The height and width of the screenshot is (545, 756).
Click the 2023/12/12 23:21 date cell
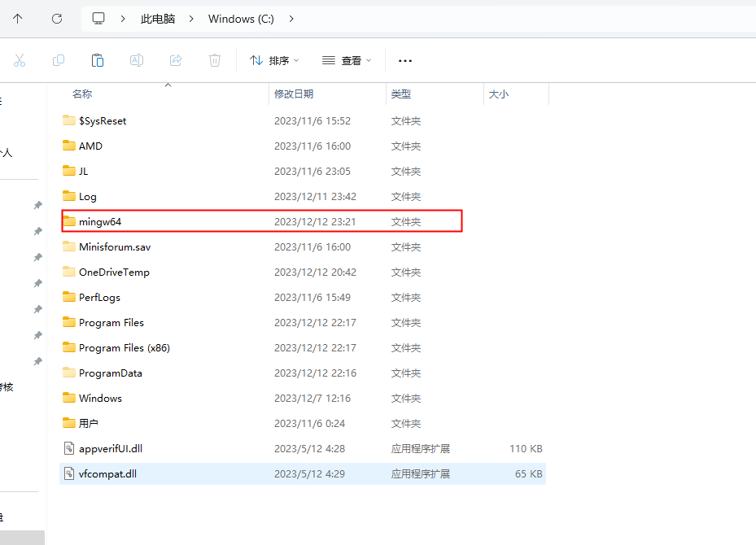[315, 222]
